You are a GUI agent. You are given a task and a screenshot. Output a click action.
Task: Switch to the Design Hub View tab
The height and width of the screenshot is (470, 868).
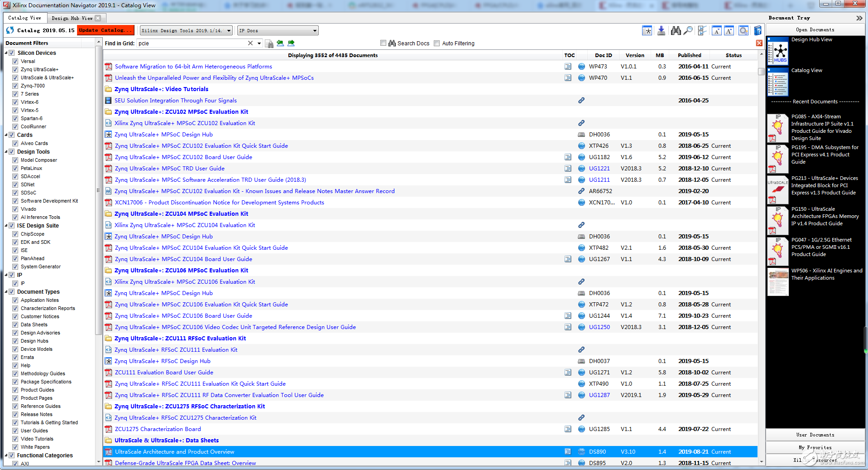(72, 18)
